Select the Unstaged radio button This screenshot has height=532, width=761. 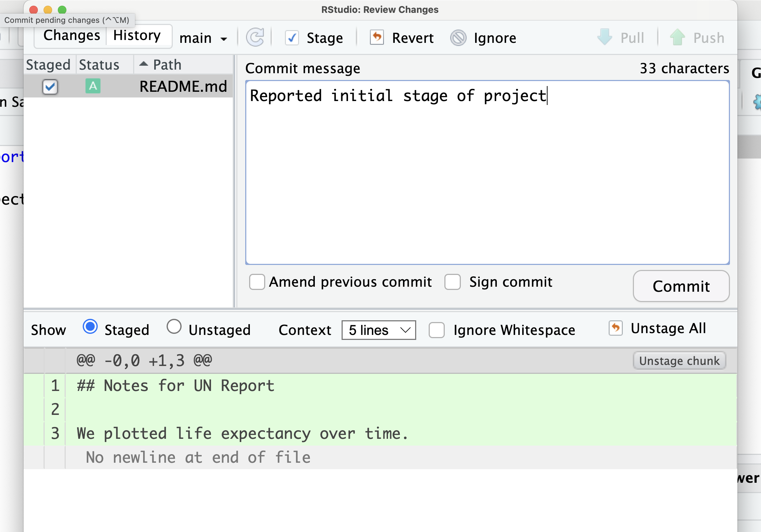(x=174, y=327)
